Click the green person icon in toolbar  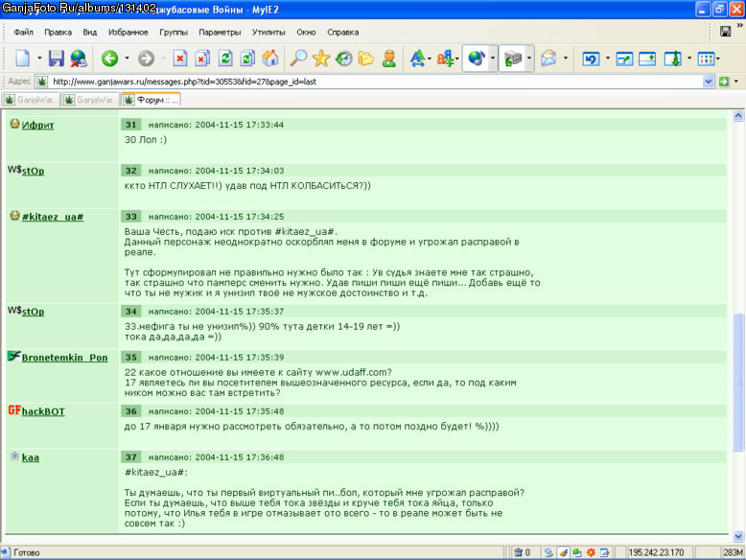388,58
